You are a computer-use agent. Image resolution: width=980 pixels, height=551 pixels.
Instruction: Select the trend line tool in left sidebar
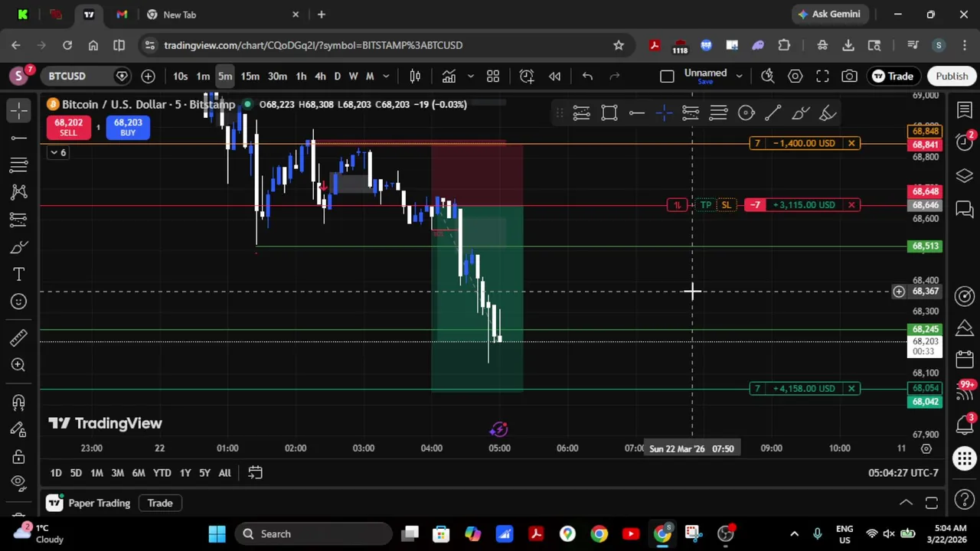coord(19,138)
